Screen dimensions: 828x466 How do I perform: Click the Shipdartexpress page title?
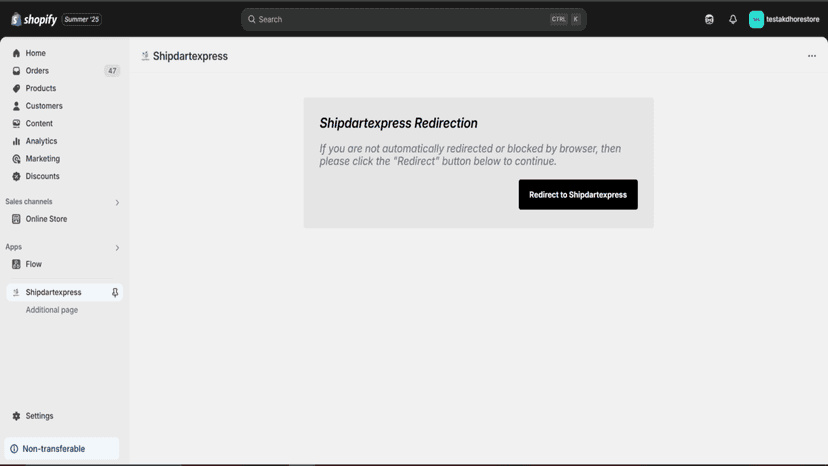pos(190,56)
